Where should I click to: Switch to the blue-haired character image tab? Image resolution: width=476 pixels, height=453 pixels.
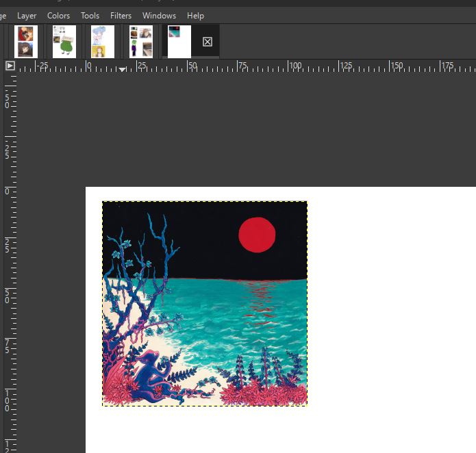(103, 42)
